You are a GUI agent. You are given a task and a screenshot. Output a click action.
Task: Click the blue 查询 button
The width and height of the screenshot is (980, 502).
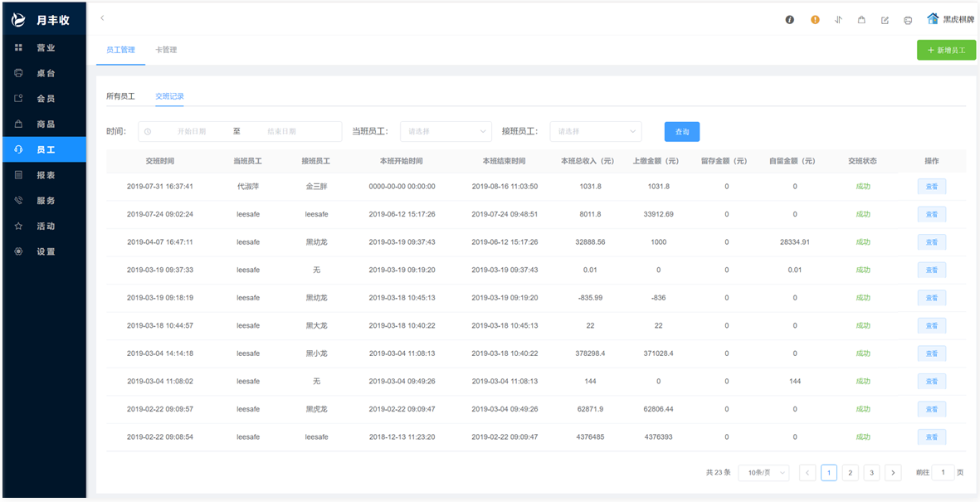(x=681, y=131)
